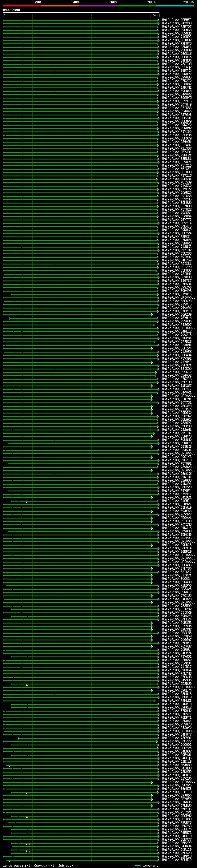Click the UniRef100_Q3STA5 label
The image size is (197, 868).
tap(177, 64)
